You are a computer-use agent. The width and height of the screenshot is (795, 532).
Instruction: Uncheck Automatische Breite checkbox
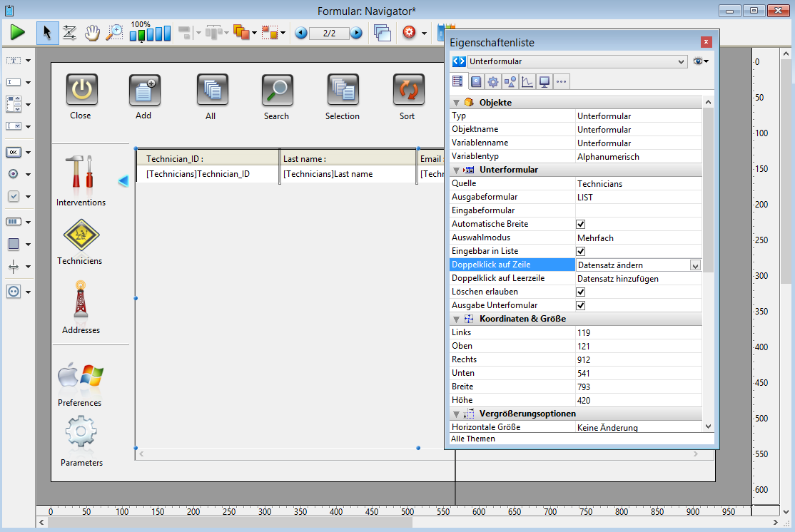(580, 225)
